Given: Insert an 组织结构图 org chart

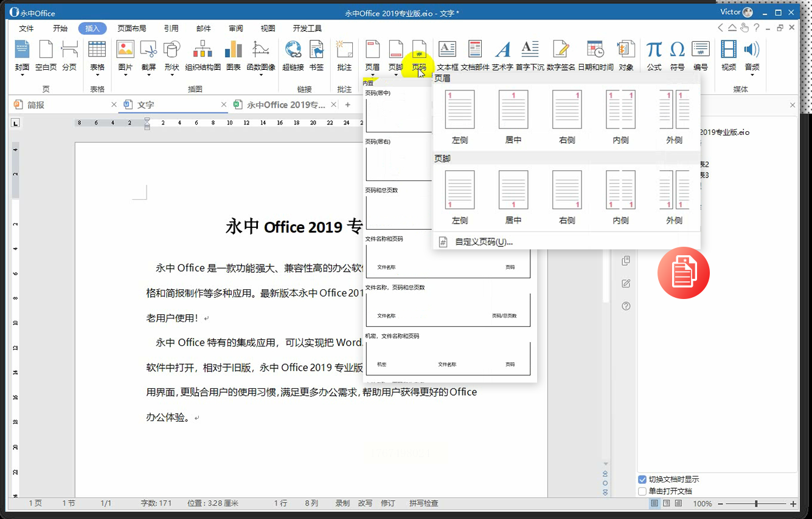Looking at the screenshot, I should coord(203,50).
